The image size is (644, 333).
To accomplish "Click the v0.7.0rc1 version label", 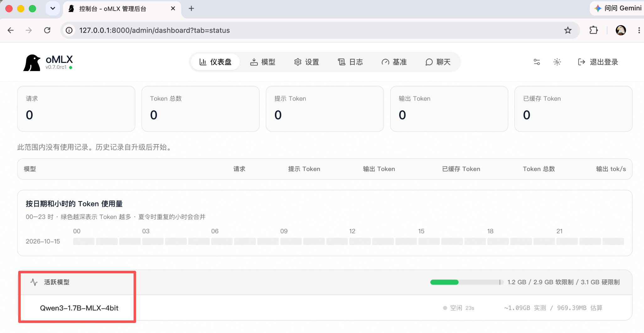I will (x=56, y=67).
